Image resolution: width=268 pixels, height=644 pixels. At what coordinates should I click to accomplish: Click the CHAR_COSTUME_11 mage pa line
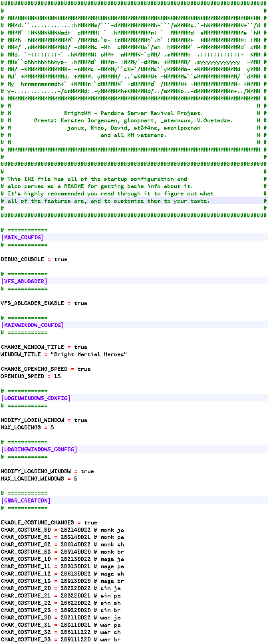click(x=62, y=567)
